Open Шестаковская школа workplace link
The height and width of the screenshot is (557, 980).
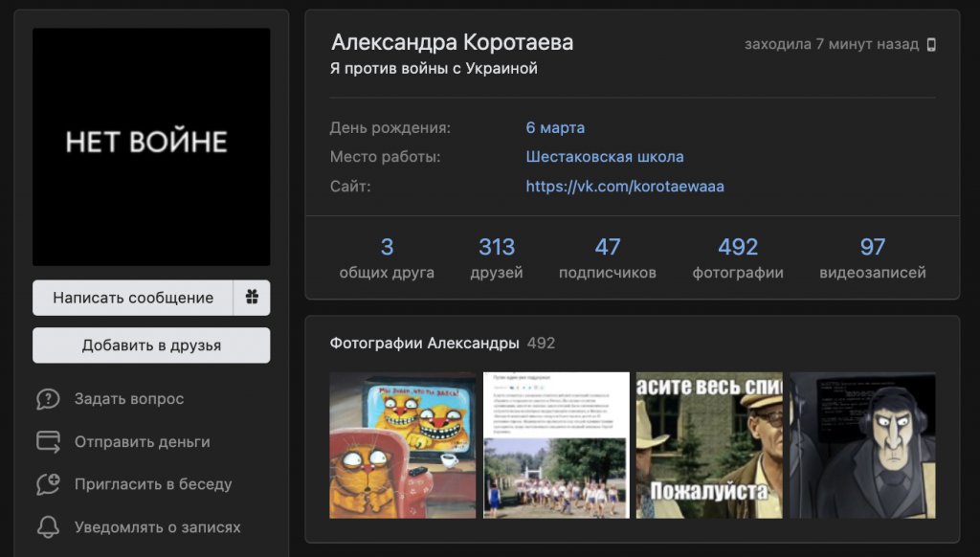tap(605, 156)
